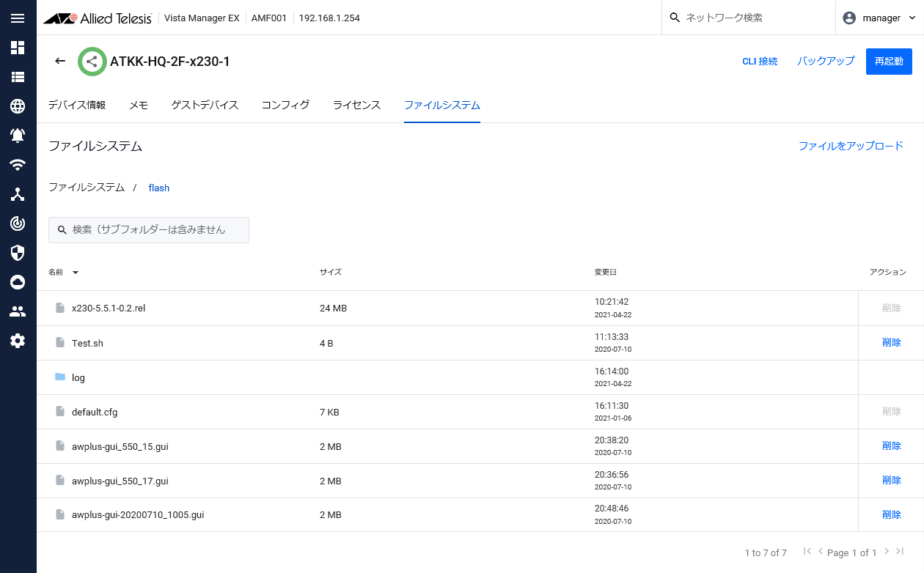Open the security shield sidebar icon
The height and width of the screenshot is (573, 924).
(x=18, y=253)
